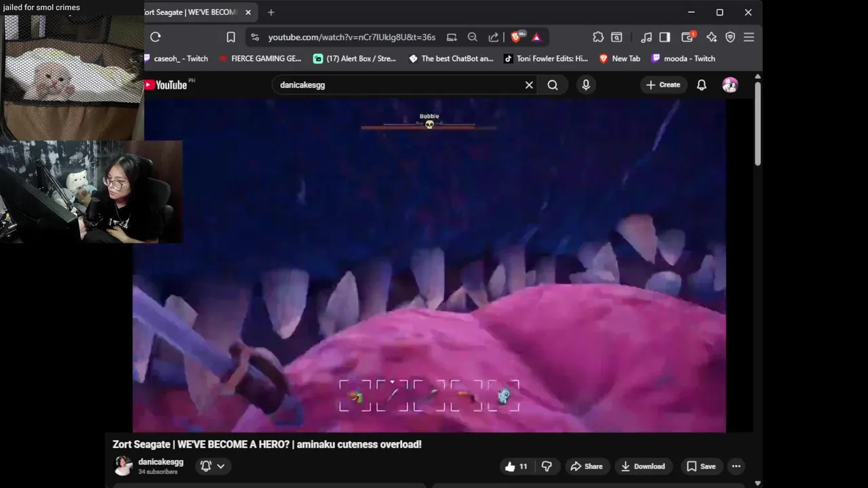
Task: Reload the page in the browser
Action: 155,37
